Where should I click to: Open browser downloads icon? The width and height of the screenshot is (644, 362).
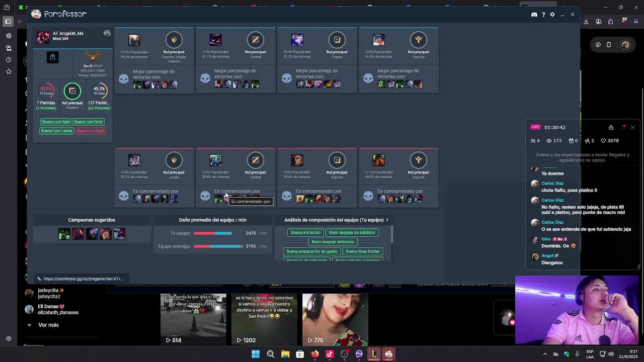[586, 22]
